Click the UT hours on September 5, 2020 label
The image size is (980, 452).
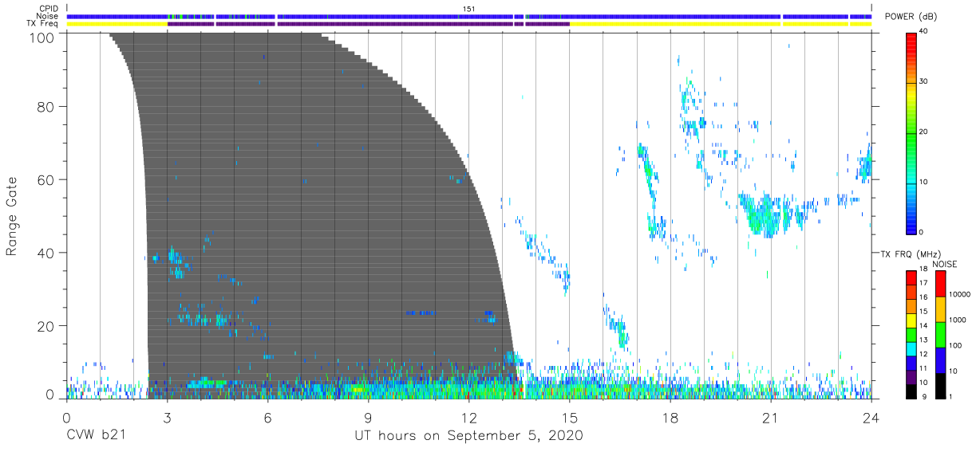469,436
